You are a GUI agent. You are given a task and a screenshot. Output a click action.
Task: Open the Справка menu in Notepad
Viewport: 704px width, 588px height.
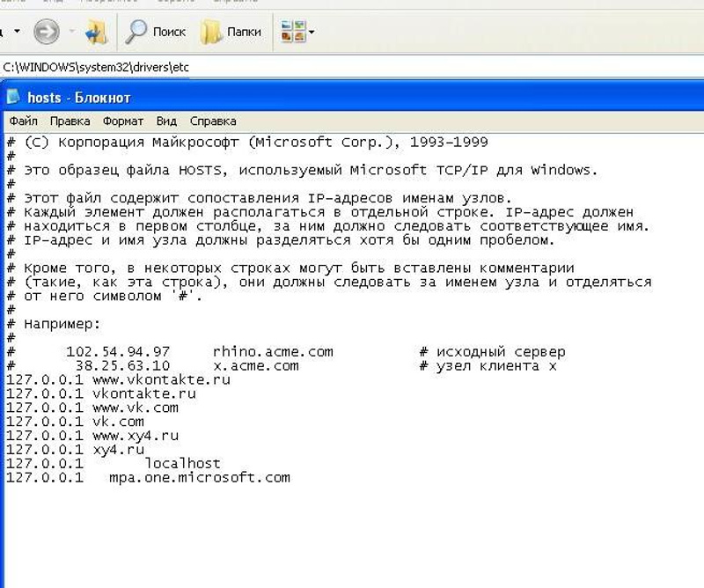coord(213,121)
